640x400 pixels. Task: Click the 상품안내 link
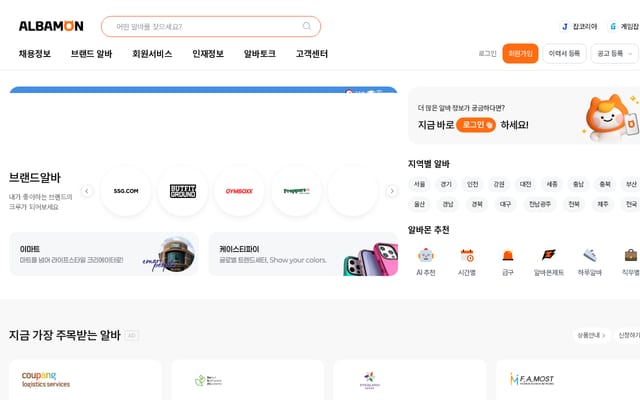tap(591, 336)
